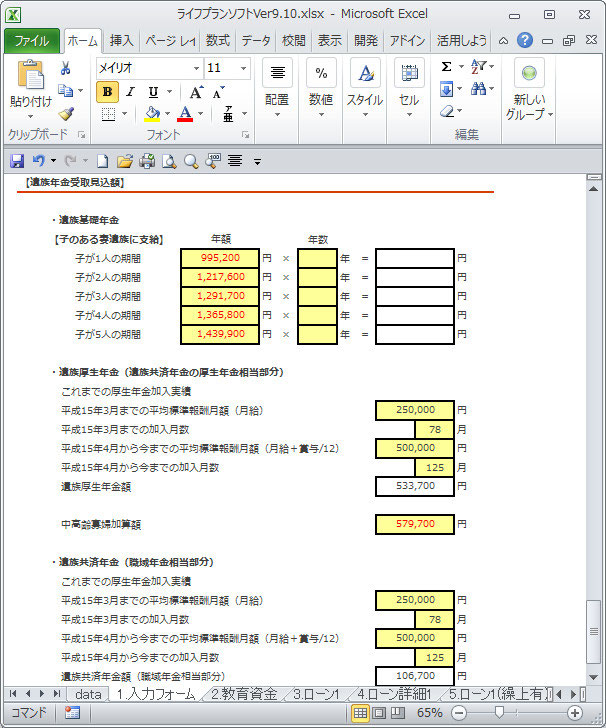Open Excel Help question mark icon
This screenshot has width=606, height=728.
pyautogui.click(x=525, y=40)
